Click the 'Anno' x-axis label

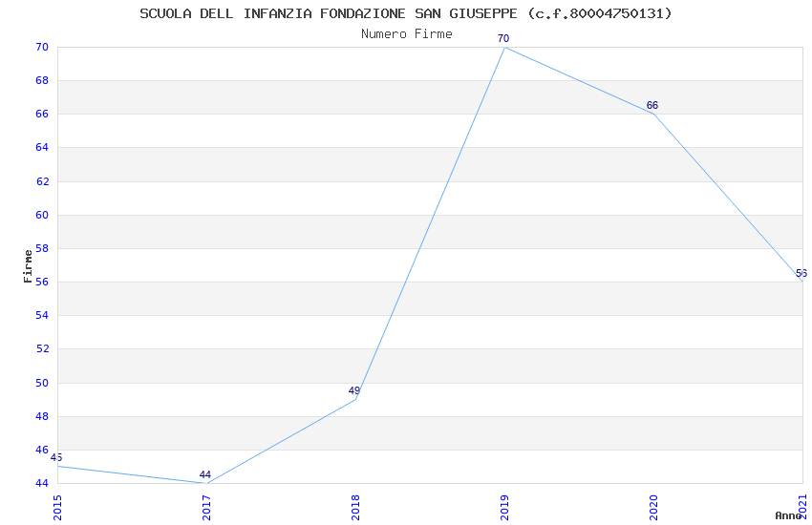(788, 515)
